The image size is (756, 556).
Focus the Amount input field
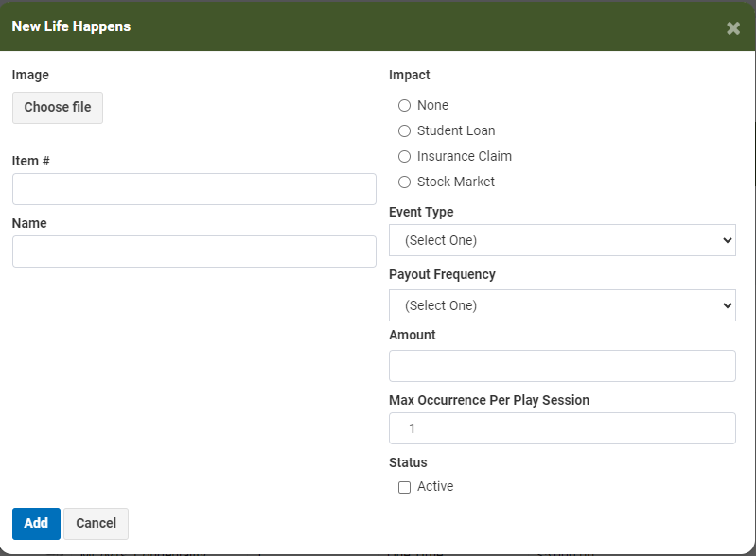[x=562, y=366]
